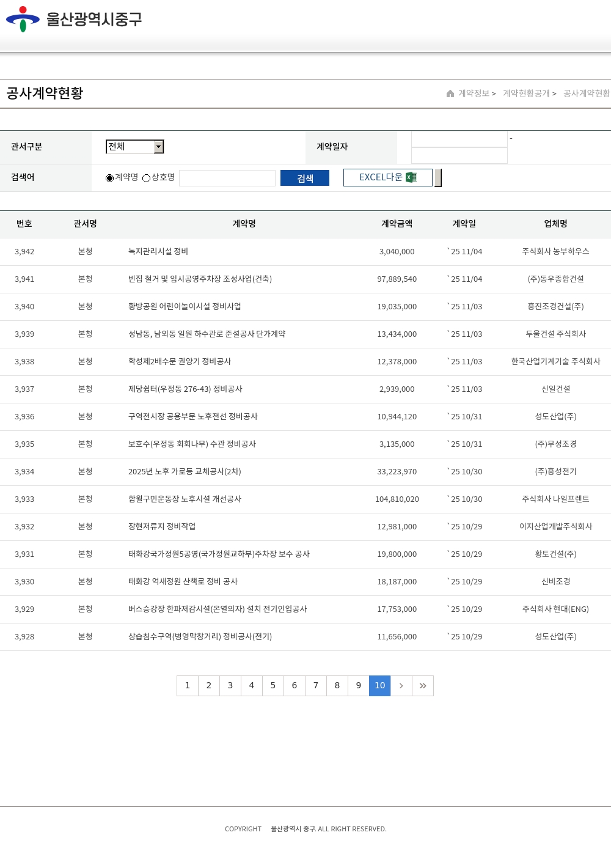Click the home icon in breadcrumb
Image resolution: width=611 pixels, height=868 pixels.
click(x=450, y=94)
